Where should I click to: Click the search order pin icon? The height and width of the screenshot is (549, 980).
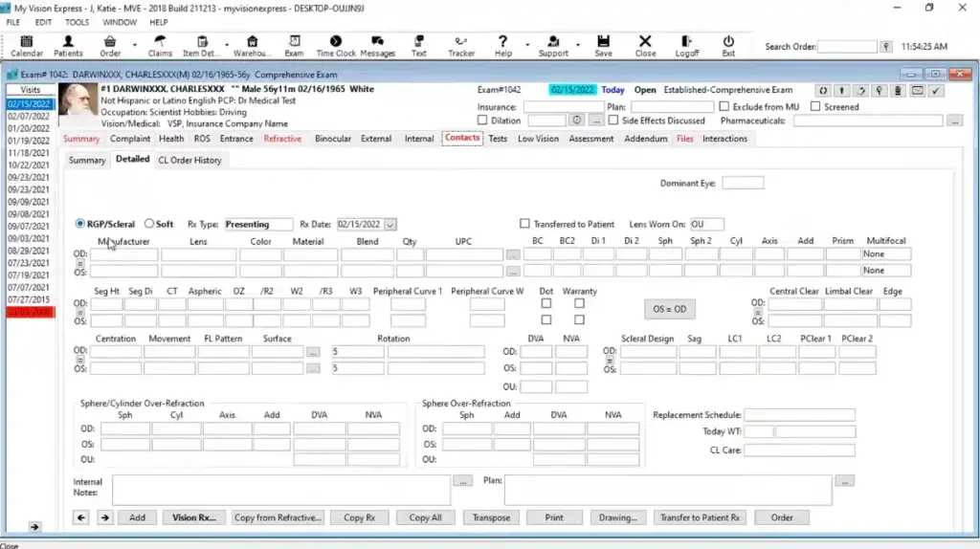tap(885, 47)
